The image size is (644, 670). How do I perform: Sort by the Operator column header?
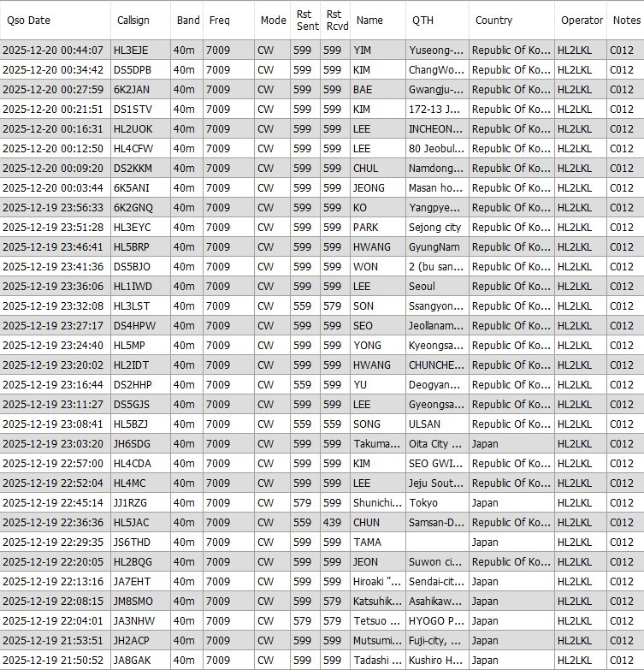pos(582,20)
